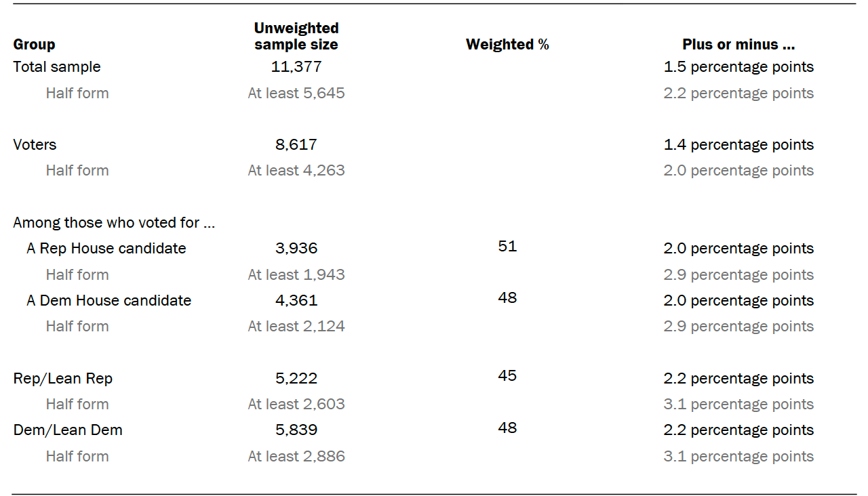The height and width of the screenshot is (496, 868).
Task: Click the sample size value 5,839
Action: pos(296,430)
